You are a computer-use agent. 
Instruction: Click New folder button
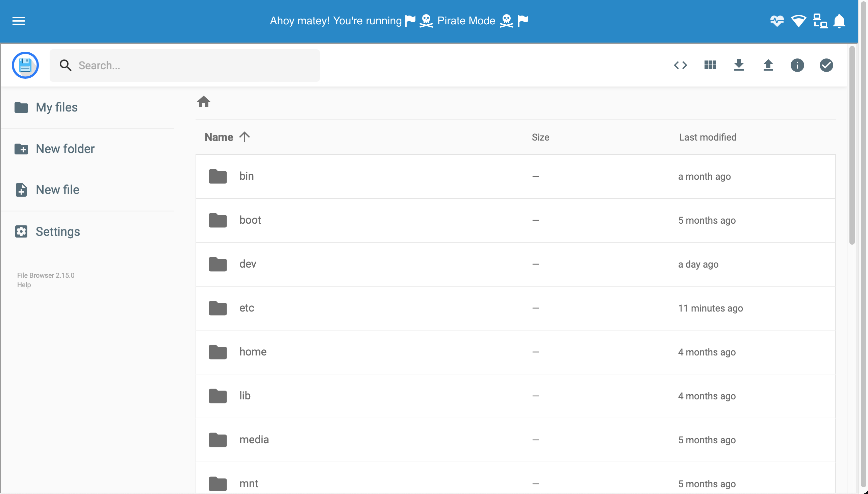65,148
